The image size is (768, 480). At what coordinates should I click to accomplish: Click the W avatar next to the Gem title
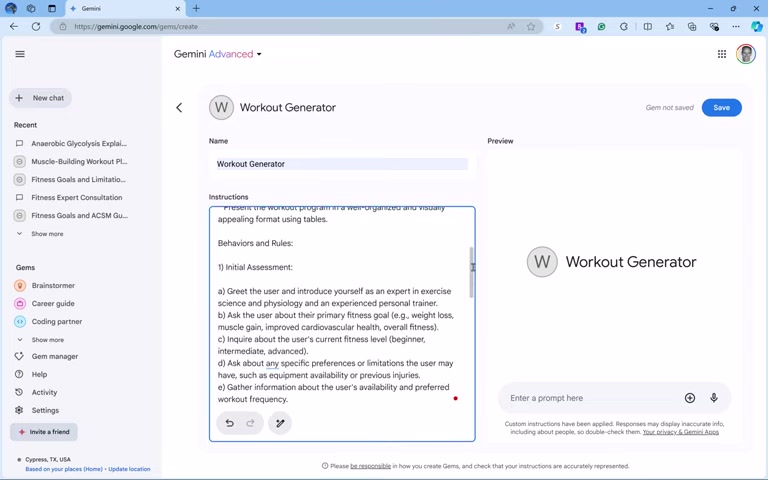[221, 107]
